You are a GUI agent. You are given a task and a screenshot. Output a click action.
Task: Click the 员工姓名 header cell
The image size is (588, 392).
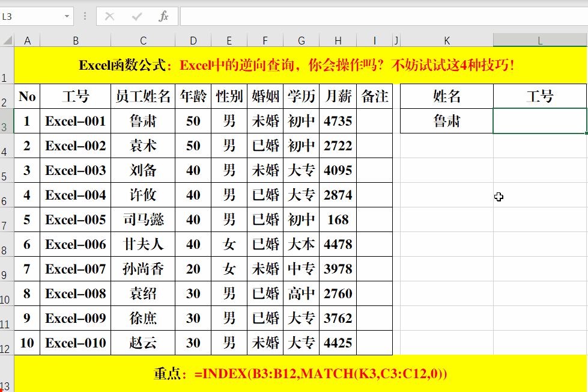pos(143,97)
